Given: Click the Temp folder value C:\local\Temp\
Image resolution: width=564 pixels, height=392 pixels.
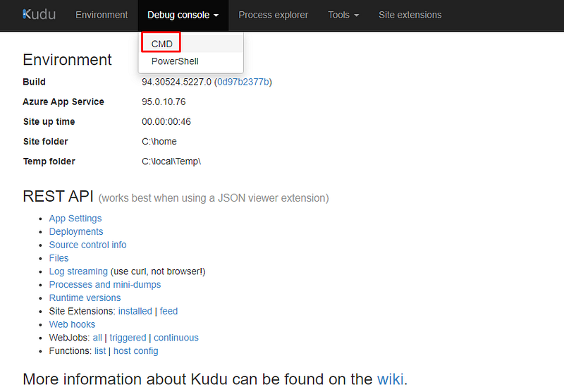Looking at the screenshot, I should click(171, 161).
